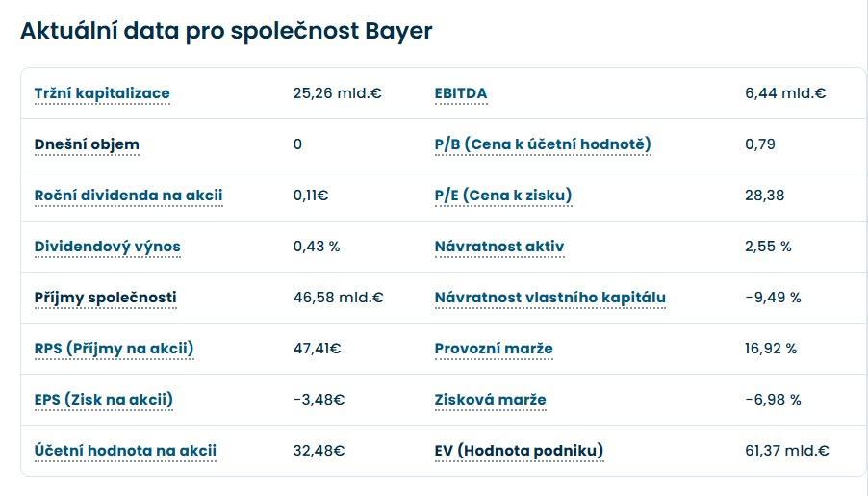Click the Tržní kapitalizace link

[x=102, y=93]
